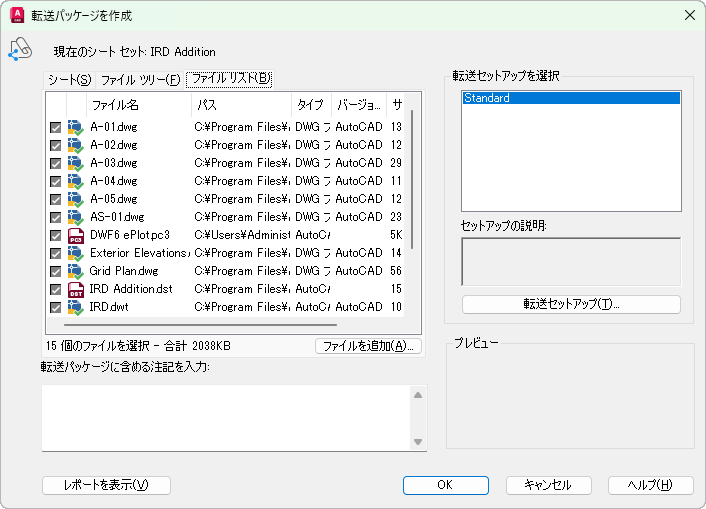Viewport: 706px width, 509px height.
Task: Uncheck the IRD Addition.dst checkbox
Action: pyautogui.click(x=56, y=289)
